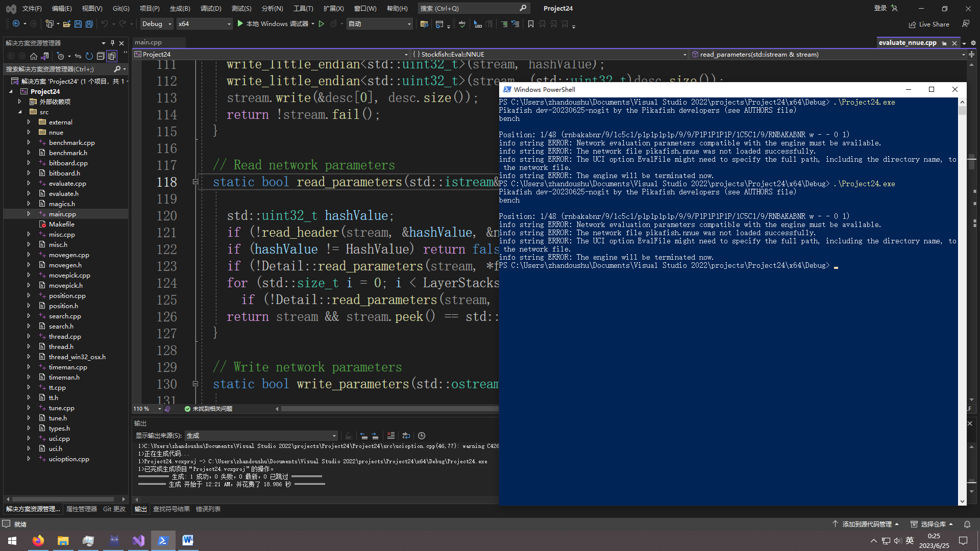The image size is (980, 551).
Task: Click the Save All icon in the toolbar
Action: [89, 23]
